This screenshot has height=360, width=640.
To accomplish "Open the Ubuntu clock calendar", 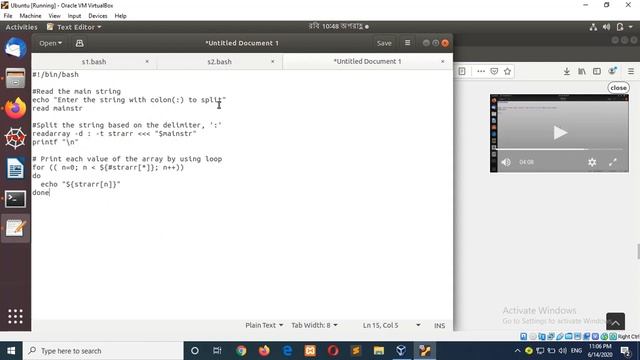I will tap(338, 27).
